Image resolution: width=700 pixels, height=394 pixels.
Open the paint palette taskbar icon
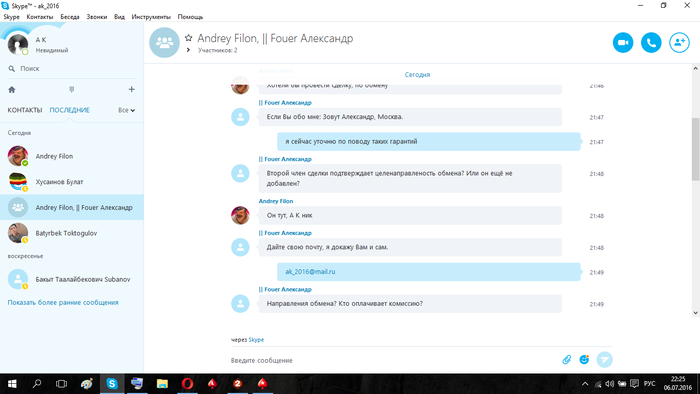pyautogui.click(x=87, y=384)
